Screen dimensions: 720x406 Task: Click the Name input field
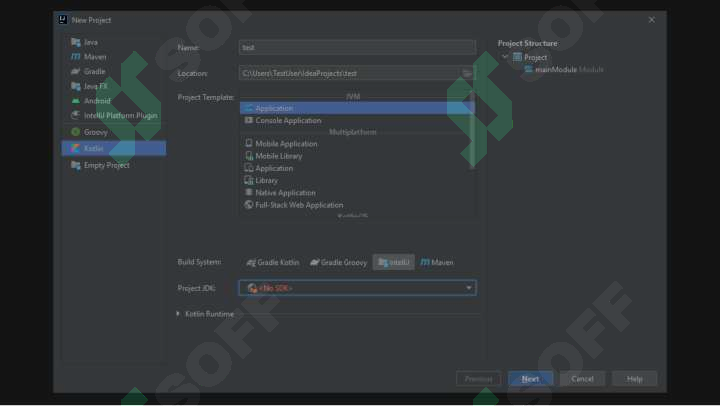click(357, 47)
